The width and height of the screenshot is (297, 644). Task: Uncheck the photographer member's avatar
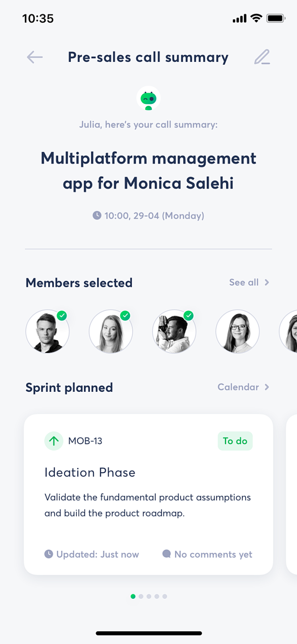(174, 331)
